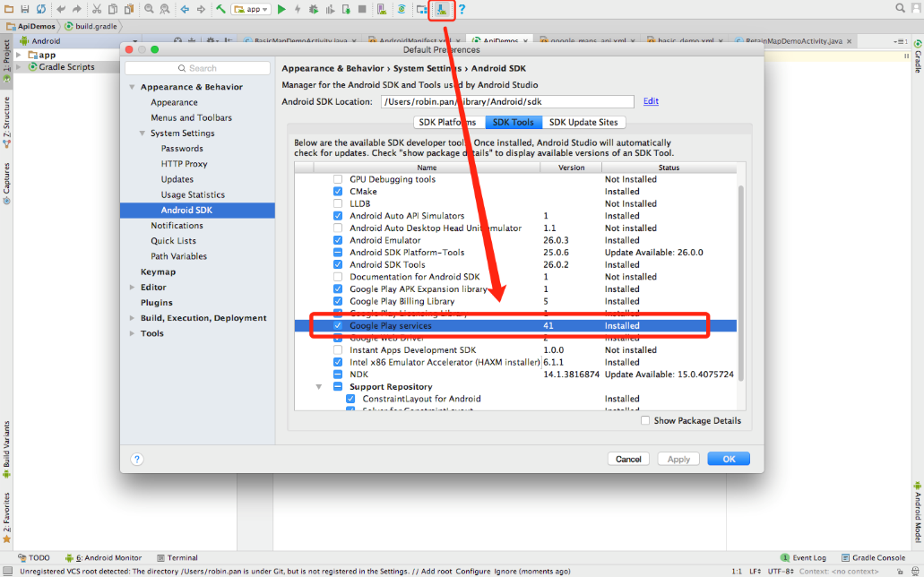Image resolution: width=924 pixels, height=577 pixels.
Task: Click the Profile app toolbar icon
Action: point(330,9)
